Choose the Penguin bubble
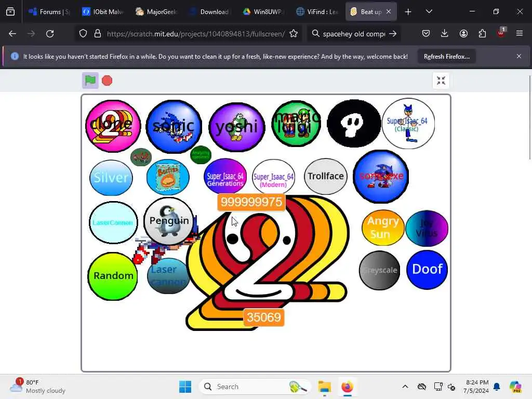532x399 pixels. [x=169, y=221]
